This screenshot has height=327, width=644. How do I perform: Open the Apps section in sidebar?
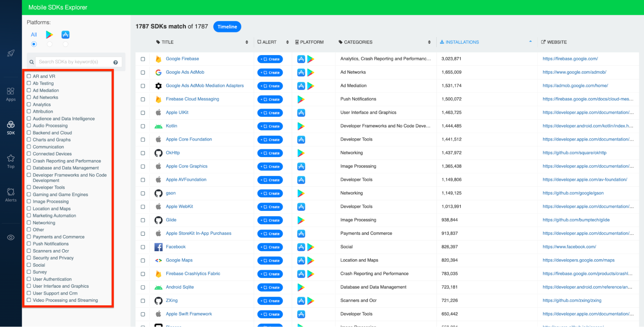coord(11,94)
